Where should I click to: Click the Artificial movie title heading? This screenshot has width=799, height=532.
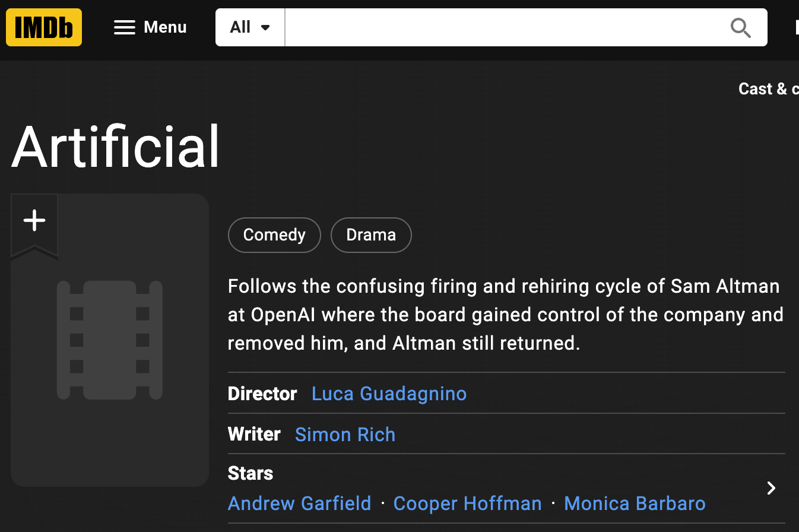(x=116, y=147)
